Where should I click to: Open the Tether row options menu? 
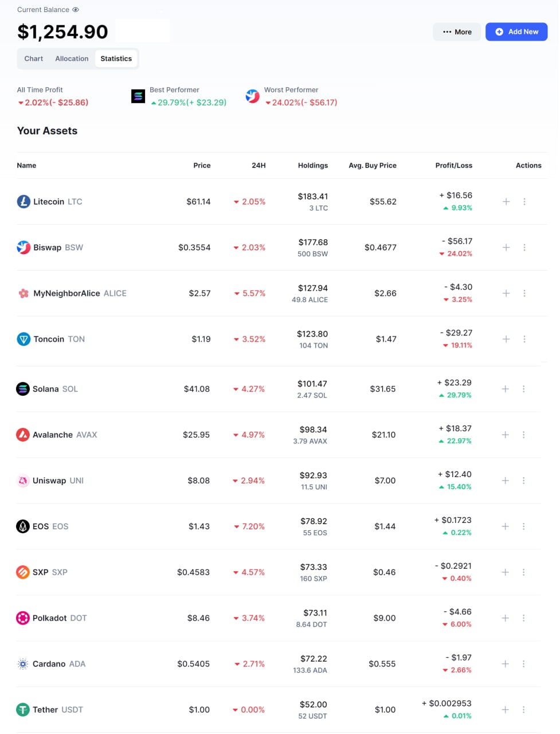523,710
